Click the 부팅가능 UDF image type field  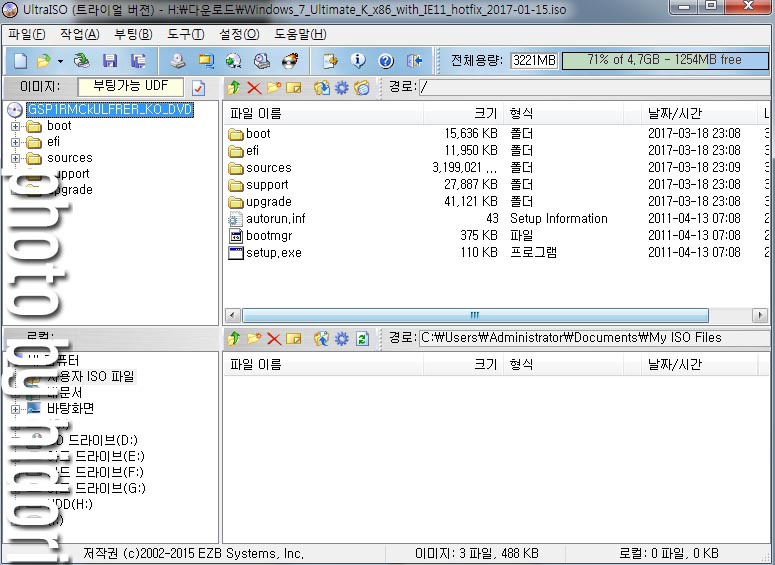tap(130, 87)
